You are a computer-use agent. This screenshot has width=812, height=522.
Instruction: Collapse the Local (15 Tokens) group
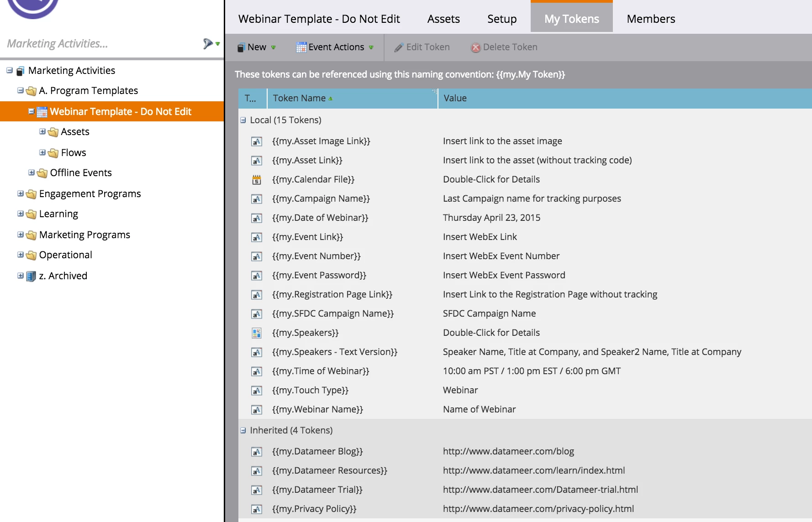coord(243,120)
